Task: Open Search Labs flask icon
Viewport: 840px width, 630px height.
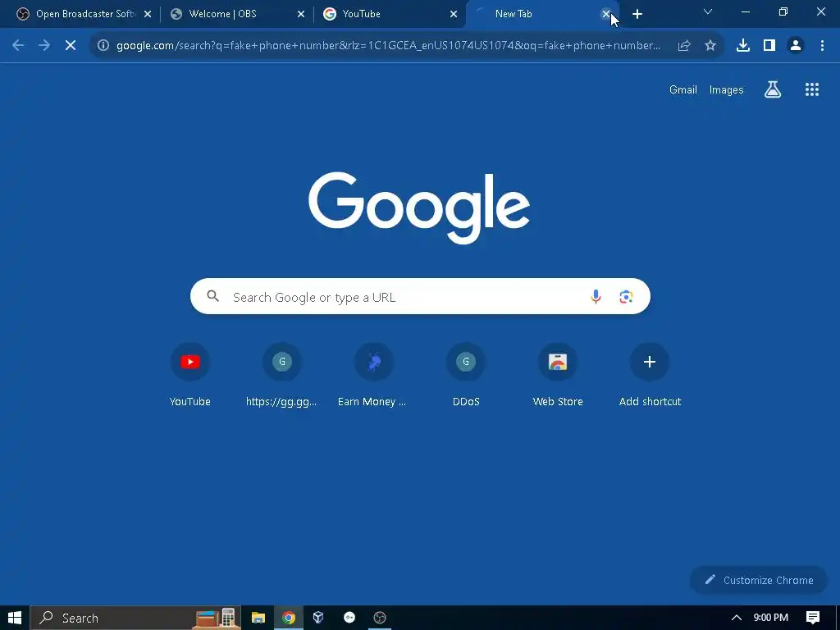Action: (773, 89)
